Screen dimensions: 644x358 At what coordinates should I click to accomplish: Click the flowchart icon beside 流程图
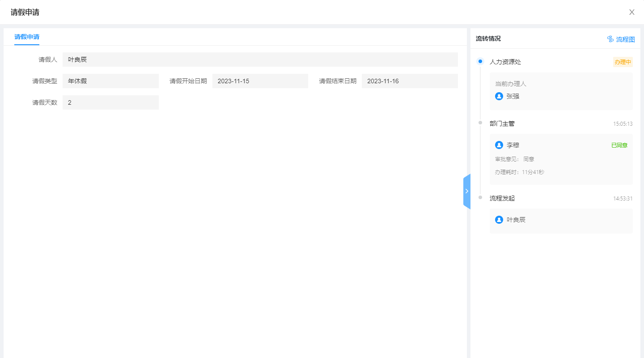pos(610,39)
